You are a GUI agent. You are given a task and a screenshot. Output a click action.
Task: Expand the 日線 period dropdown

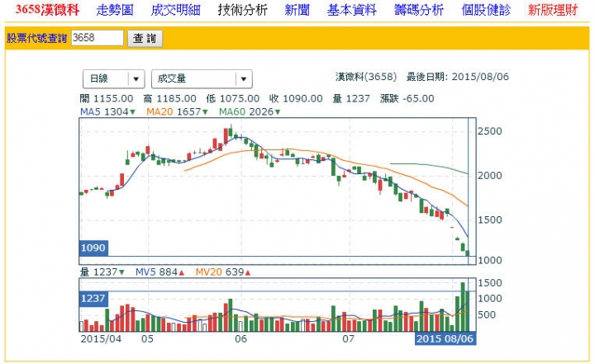pyautogui.click(x=113, y=79)
